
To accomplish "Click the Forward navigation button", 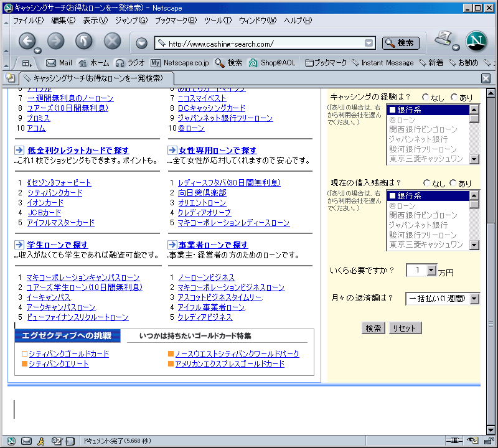I will (55, 41).
